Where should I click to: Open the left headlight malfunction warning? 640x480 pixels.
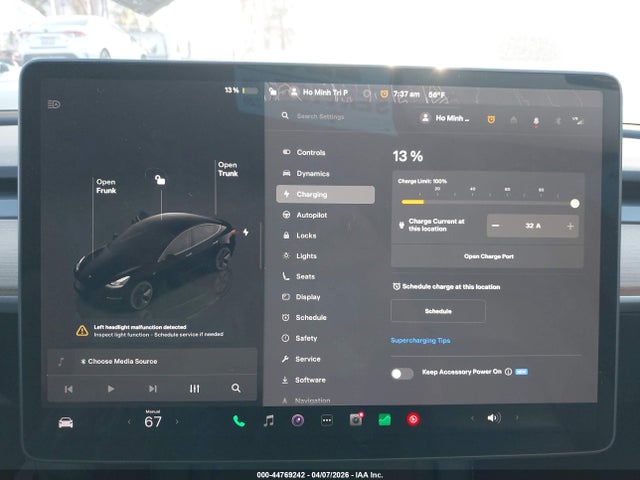[x=149, y=331]
